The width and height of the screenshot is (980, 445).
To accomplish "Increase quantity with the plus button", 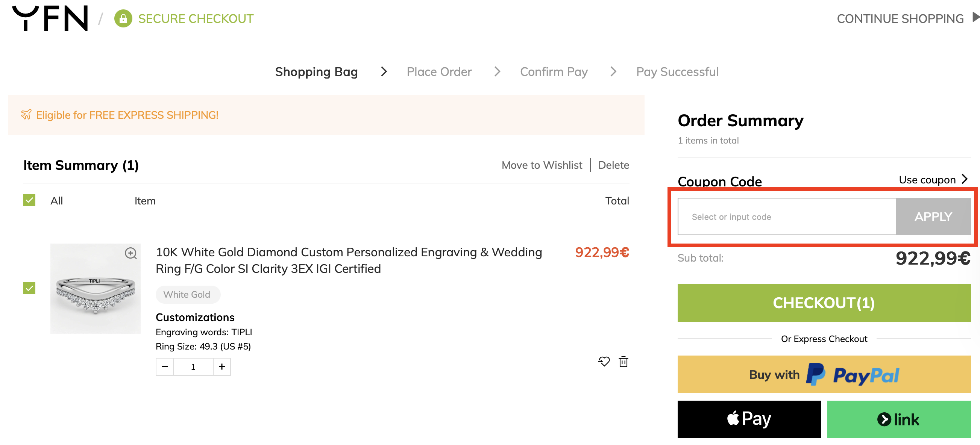I will pos(222,367).
